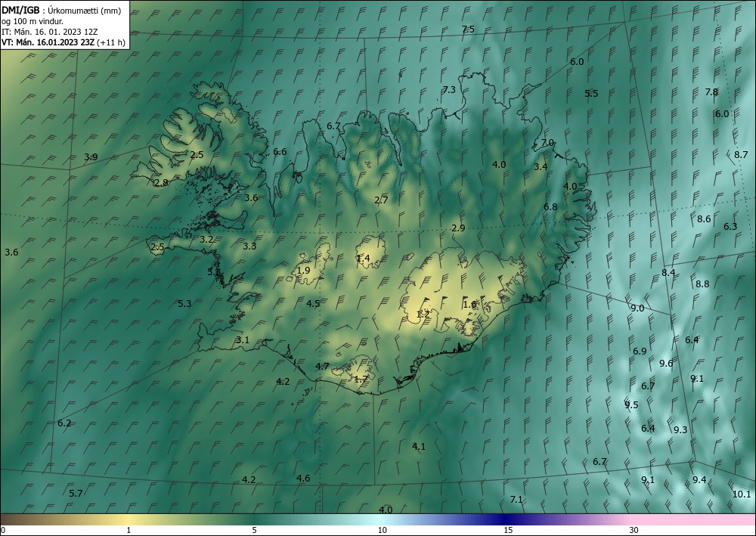Click the 8.6 value on the map

pos(704,218)
